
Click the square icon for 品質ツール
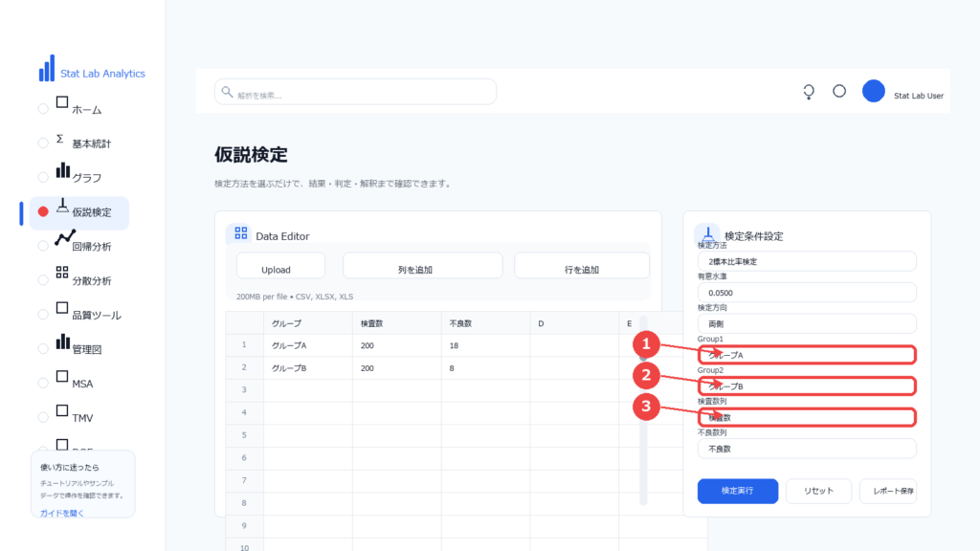click(x=62, y=308)
